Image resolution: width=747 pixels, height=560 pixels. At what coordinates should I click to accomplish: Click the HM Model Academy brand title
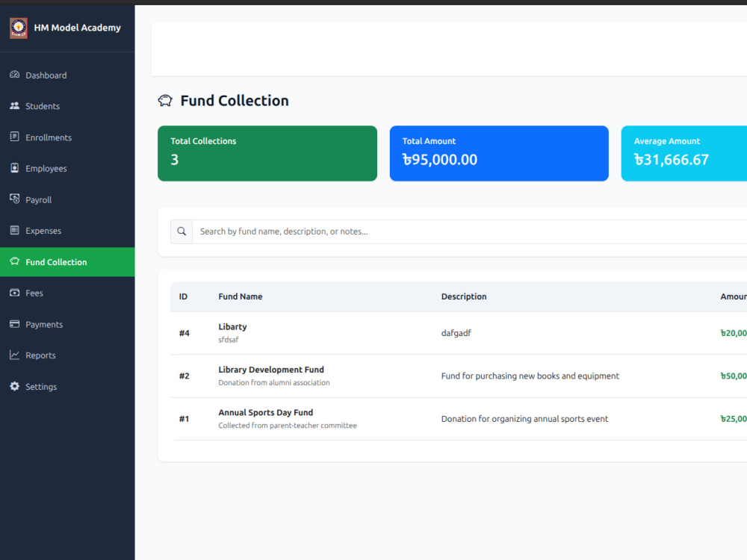[x=77, y=28]
